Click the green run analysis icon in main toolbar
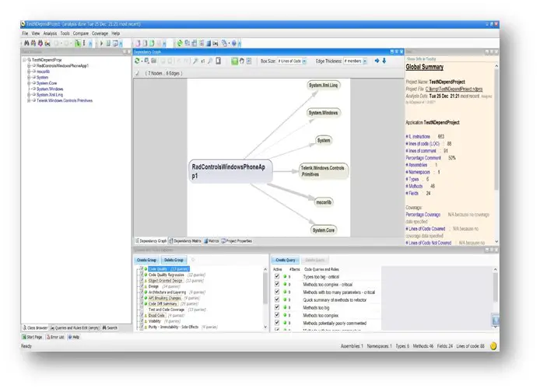540x392 pixels. (x=78, y=44)
